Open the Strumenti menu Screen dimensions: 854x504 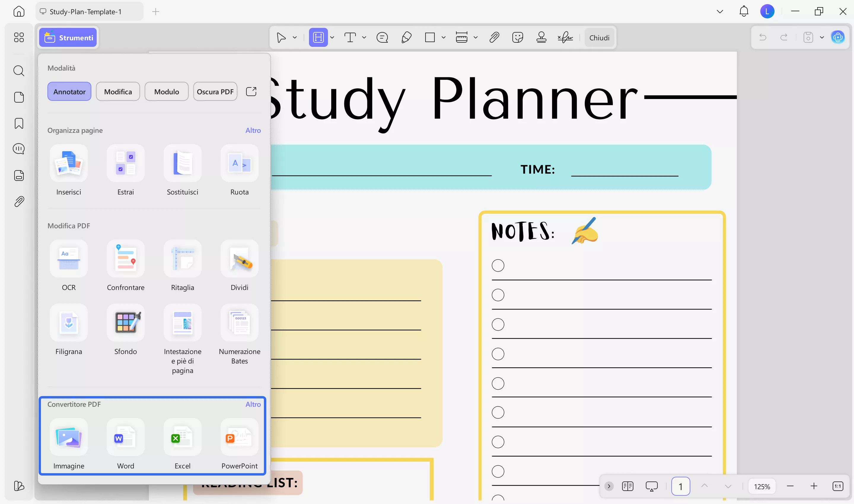click(x=68, y=37)
